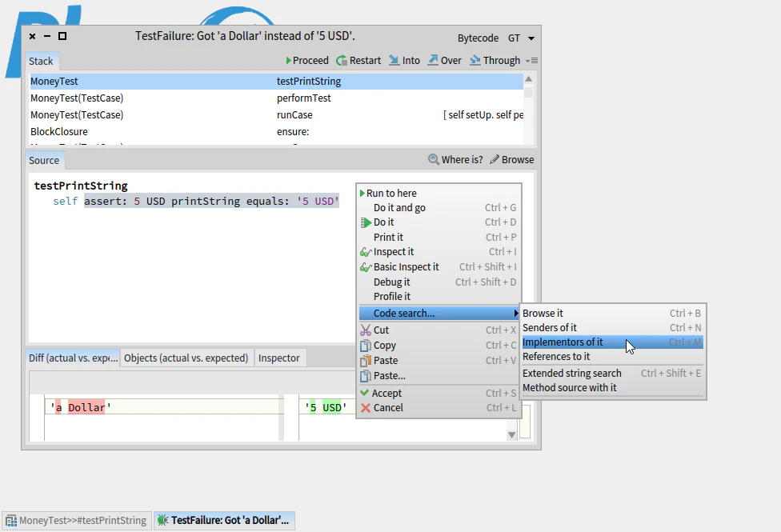This screenshot has width=781, height=532.
Task: Click the Browse pencil icon
Action: click(494, 159)
